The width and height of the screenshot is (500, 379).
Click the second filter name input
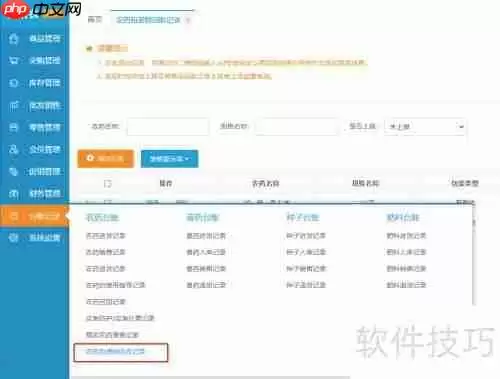(296, 127)
